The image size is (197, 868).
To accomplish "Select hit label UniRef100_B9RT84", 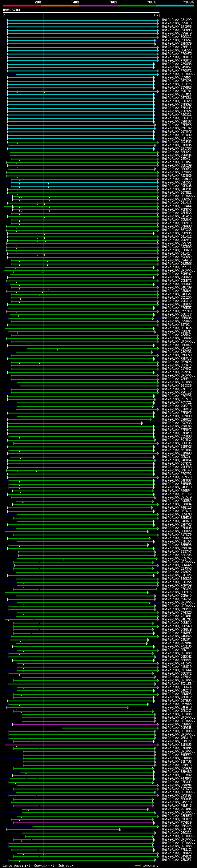I will click(177, 91).
